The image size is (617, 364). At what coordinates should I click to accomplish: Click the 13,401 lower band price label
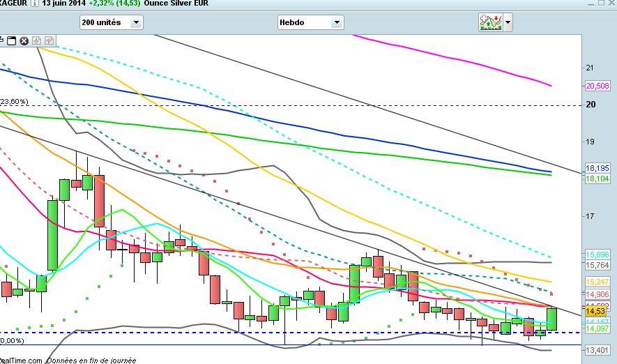click(597, 350)
